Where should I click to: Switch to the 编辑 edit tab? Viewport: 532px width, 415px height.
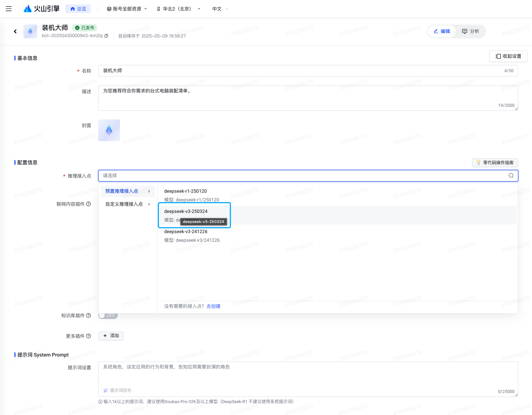coord(442,31)
